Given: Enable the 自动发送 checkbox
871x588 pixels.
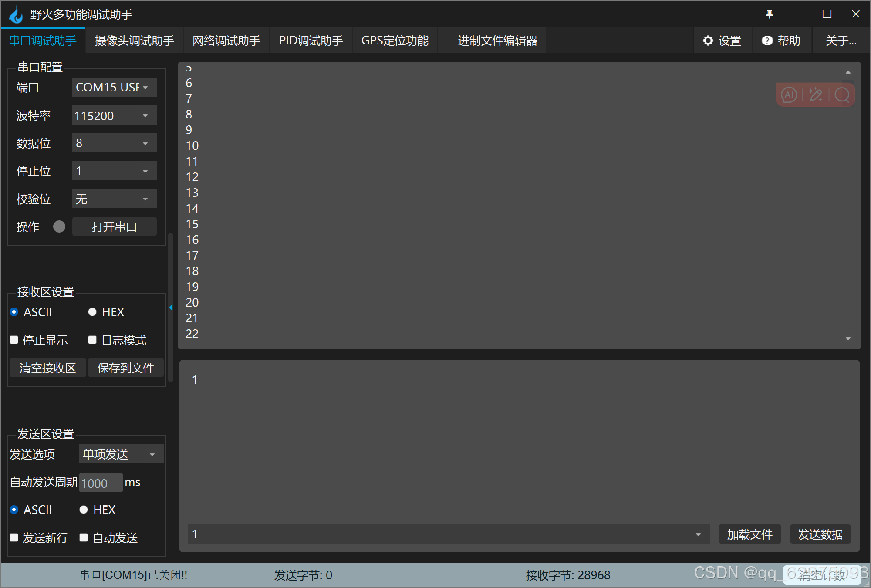Looking at the screenshot, I should 84,537.
